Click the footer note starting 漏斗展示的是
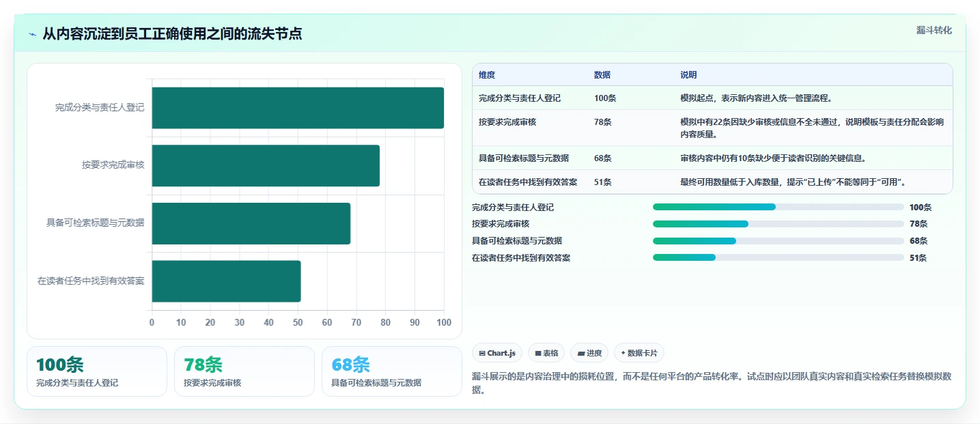Screen dimensions: 980x424 pyautogui.click(x=712, y=383)
